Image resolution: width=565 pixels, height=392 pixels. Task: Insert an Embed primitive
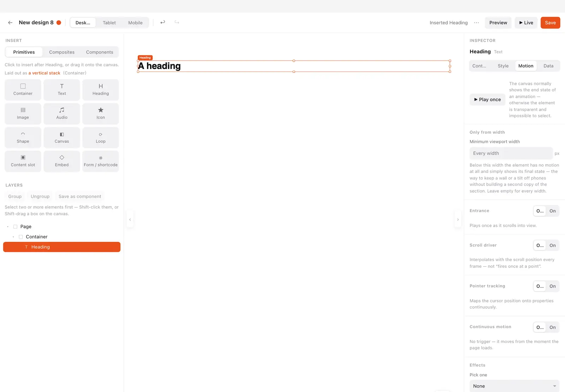coord(62,161)
